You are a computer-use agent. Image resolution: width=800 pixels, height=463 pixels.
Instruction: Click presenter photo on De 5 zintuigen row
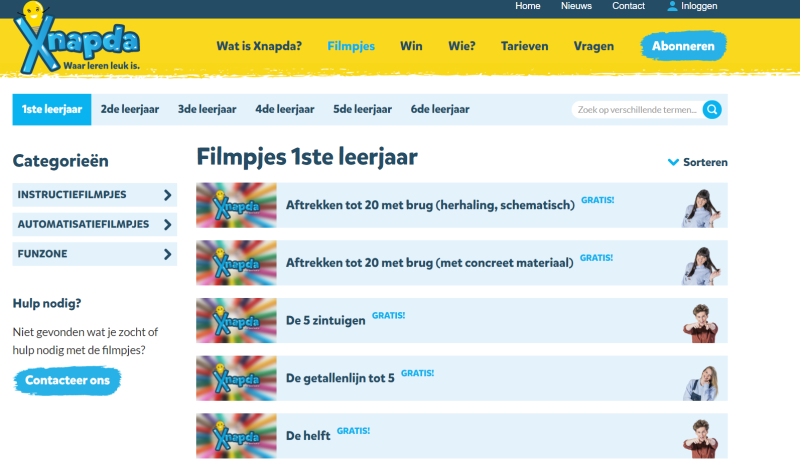coord(701,324)
